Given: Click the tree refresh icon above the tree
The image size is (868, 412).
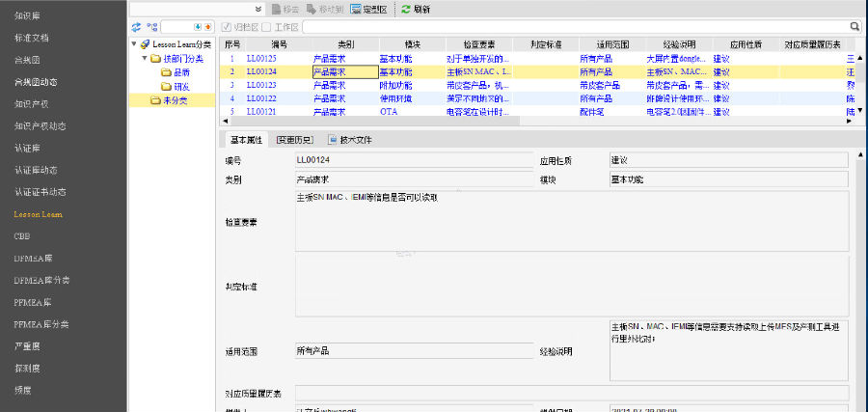Looking at the screenshot, I should [x=137, y=27].
